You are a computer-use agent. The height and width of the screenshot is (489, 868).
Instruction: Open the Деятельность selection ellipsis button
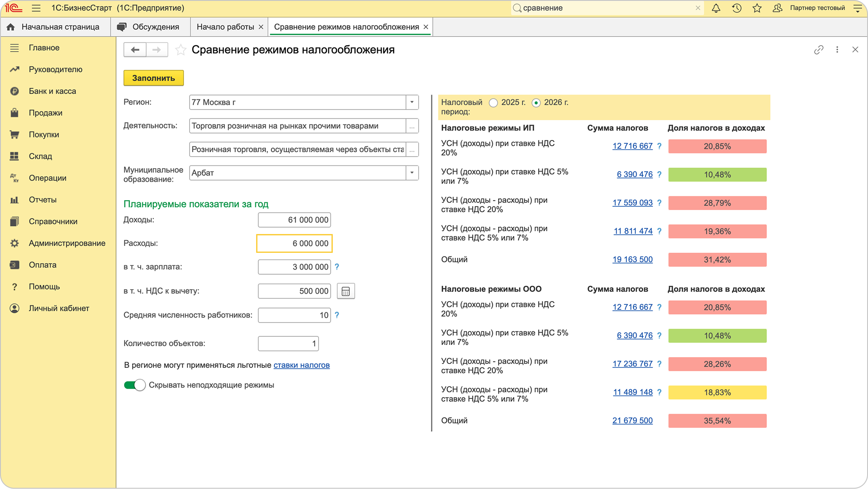[x=412, y=126]
